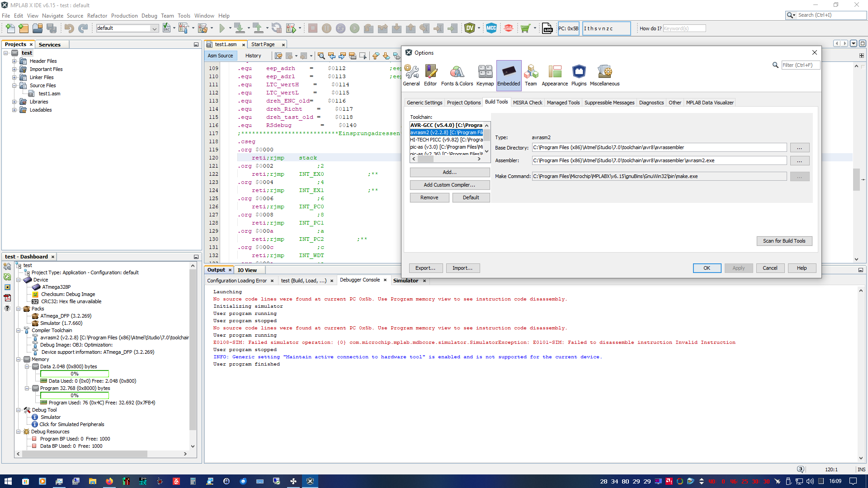868x488 pixels.
Task: Click the Program memory 0% usage bar
Action: [75, 395]
